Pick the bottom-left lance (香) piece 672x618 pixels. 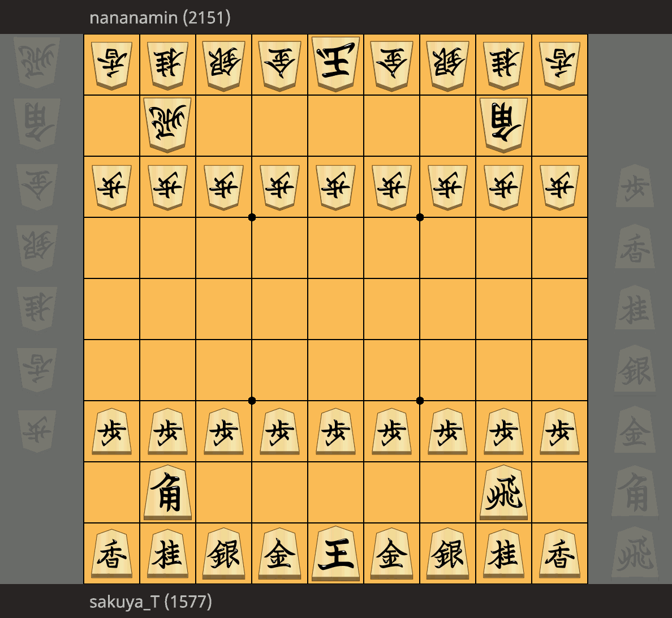(x=112, y=553)
